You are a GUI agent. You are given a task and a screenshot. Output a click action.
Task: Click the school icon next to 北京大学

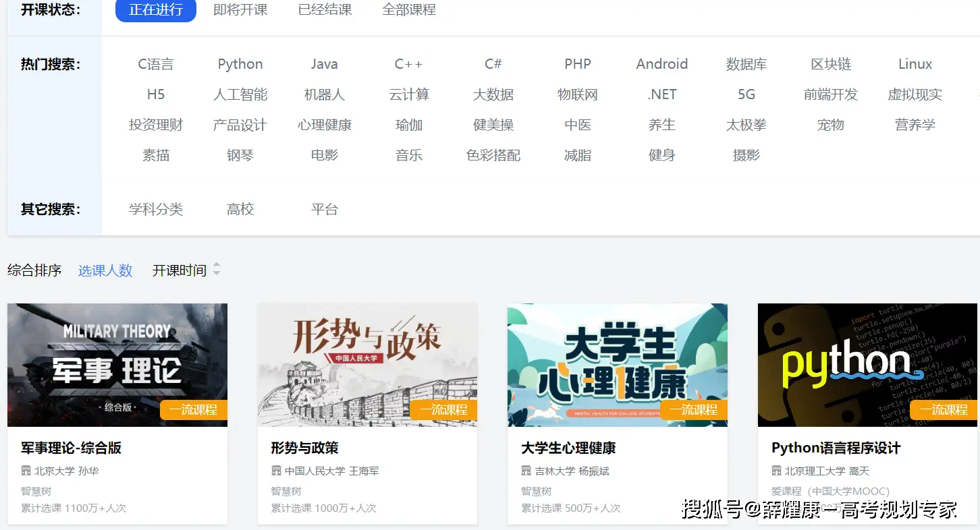point(26,470)
